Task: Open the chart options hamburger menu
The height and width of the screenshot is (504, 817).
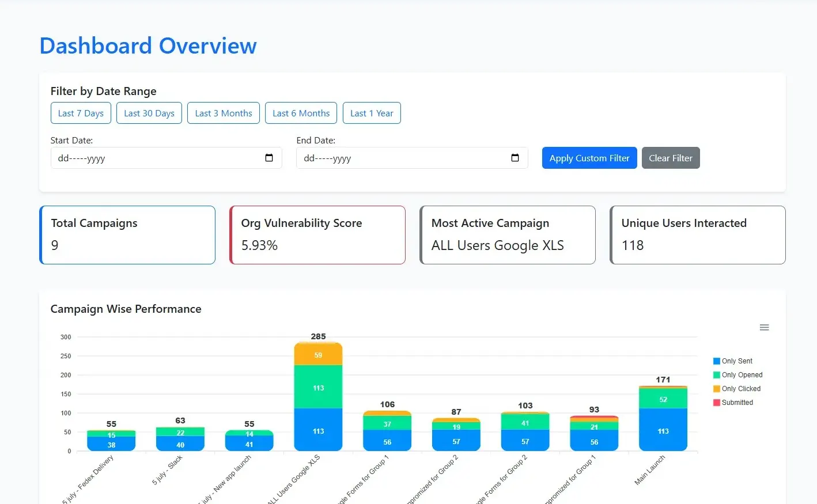Action: click(764, 327)
